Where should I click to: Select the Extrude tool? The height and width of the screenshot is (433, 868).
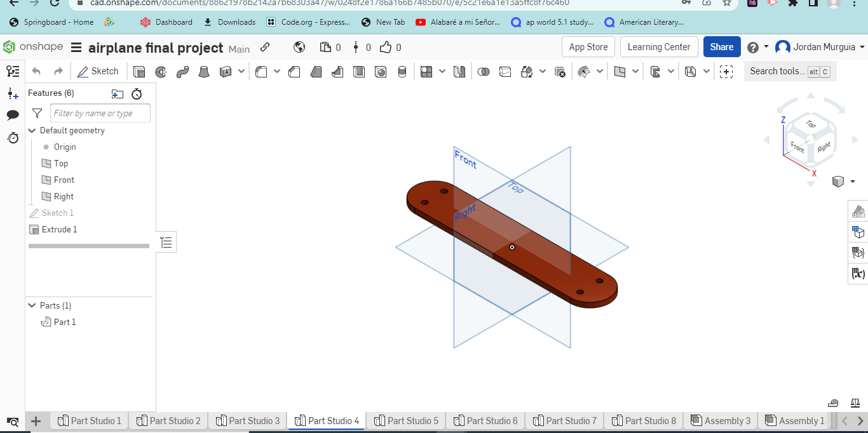point(139,71)
